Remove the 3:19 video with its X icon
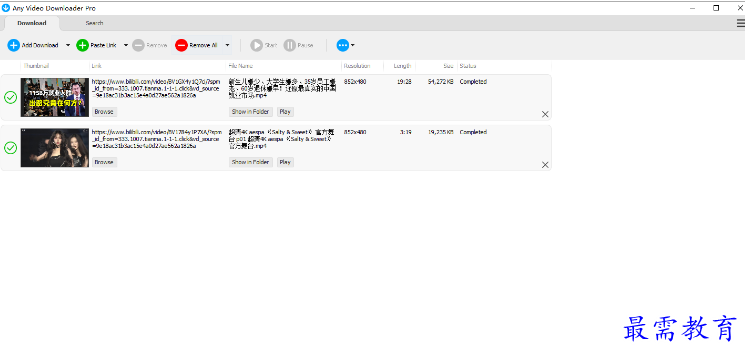The height and width of the screenshot is (360, 745). tap(545, 165)
